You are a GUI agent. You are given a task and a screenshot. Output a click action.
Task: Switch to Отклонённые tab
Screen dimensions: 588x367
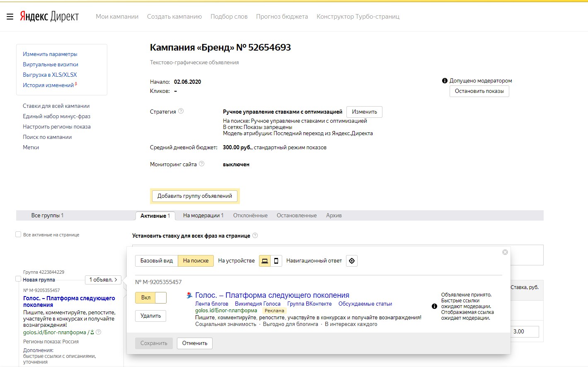250,215
